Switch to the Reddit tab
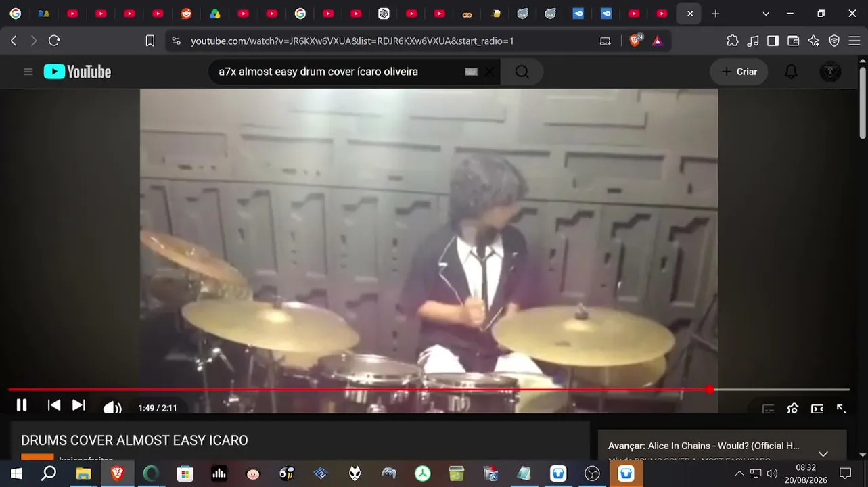The image size is (868, 487). (186, 14)
